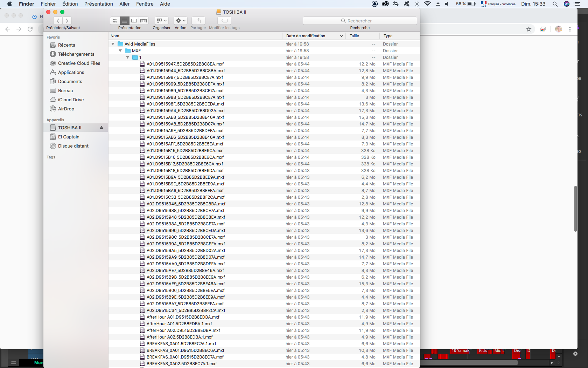Open the Français - numérique input menu
The width and height of the screenshot is (588, 368).
coord(498,4)
